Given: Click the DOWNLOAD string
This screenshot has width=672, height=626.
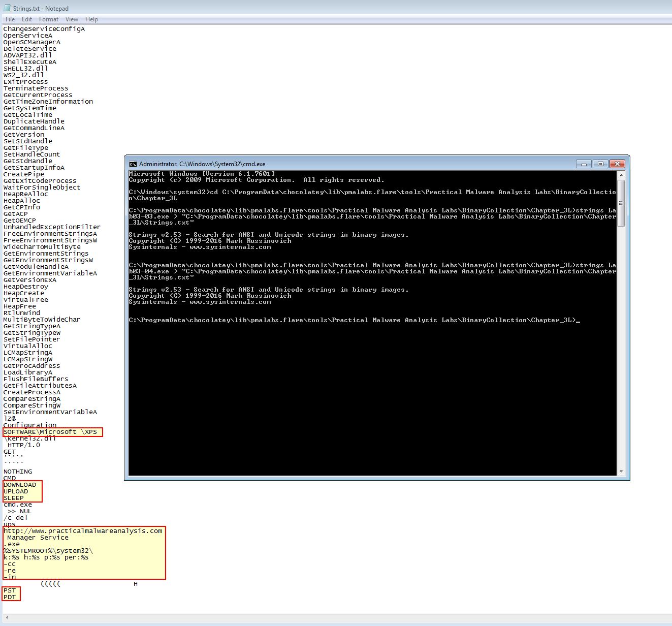Looking at the screenshot, I should (20, 485).
